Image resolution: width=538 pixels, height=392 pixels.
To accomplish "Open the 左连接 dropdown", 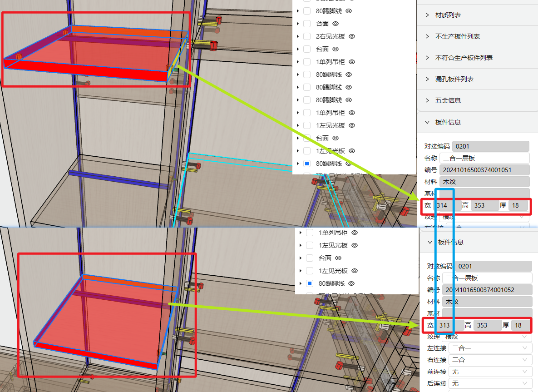I will (490, 348).
